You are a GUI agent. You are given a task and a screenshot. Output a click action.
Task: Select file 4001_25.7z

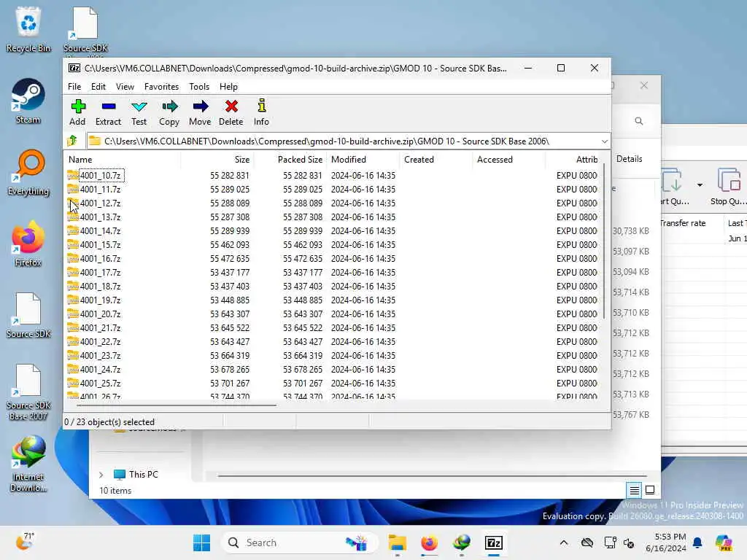[100, 383]
